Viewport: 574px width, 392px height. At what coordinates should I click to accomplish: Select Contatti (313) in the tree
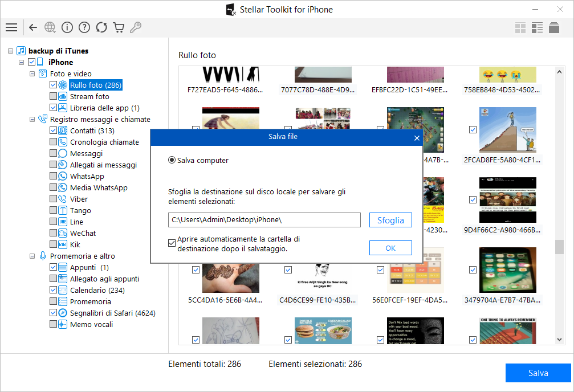point(92,130)
